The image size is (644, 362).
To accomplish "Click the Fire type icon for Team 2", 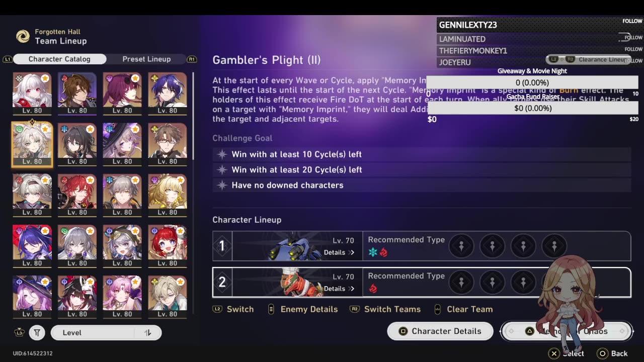I will [x=373, y=289].
